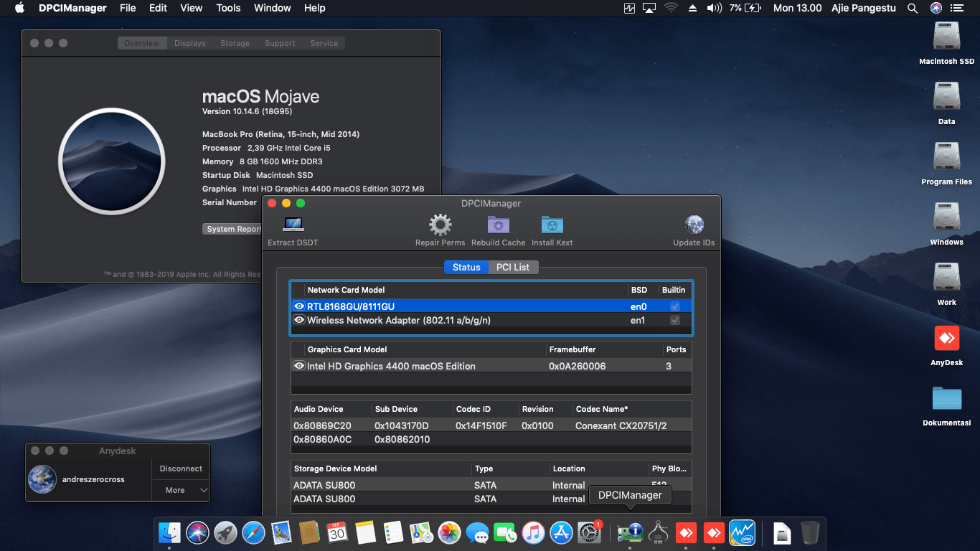Open the Trash in the Dock

click(810, 532)
